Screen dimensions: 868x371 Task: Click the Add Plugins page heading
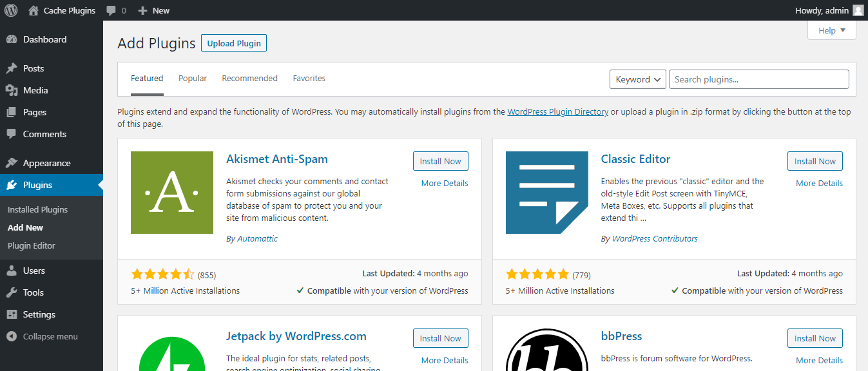[157, 43]
